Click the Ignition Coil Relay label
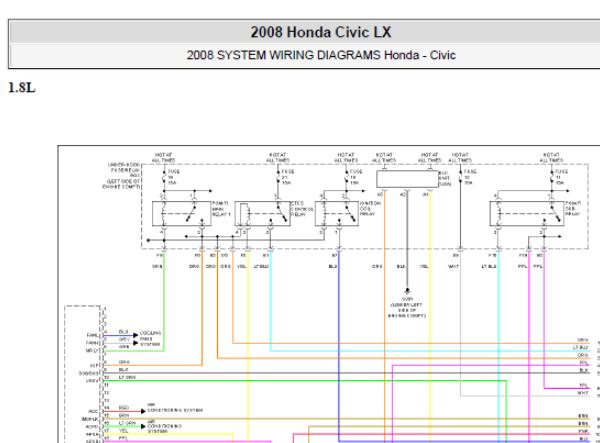 [370, 209]
